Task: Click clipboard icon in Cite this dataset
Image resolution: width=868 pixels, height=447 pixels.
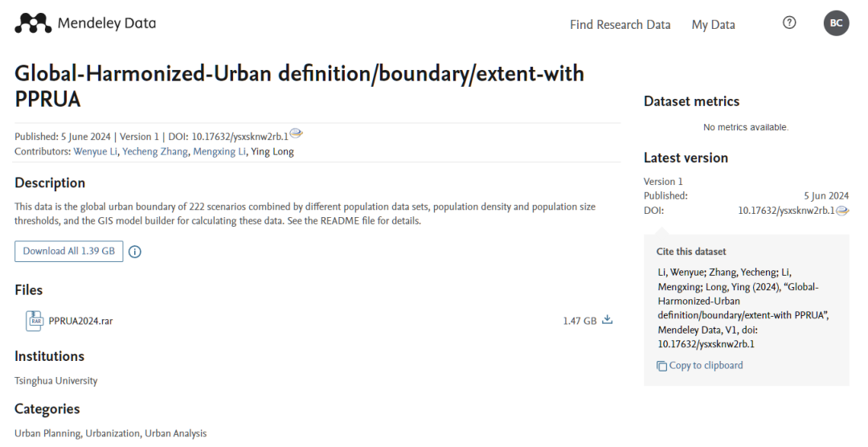Action: (661, 366)
